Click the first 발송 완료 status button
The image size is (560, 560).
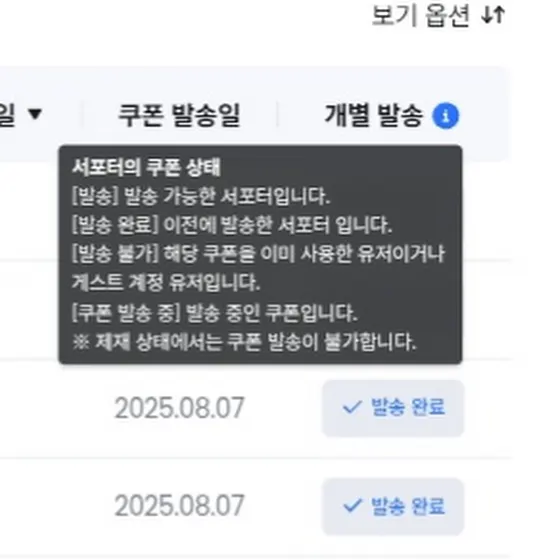click(x=393, y=408)
